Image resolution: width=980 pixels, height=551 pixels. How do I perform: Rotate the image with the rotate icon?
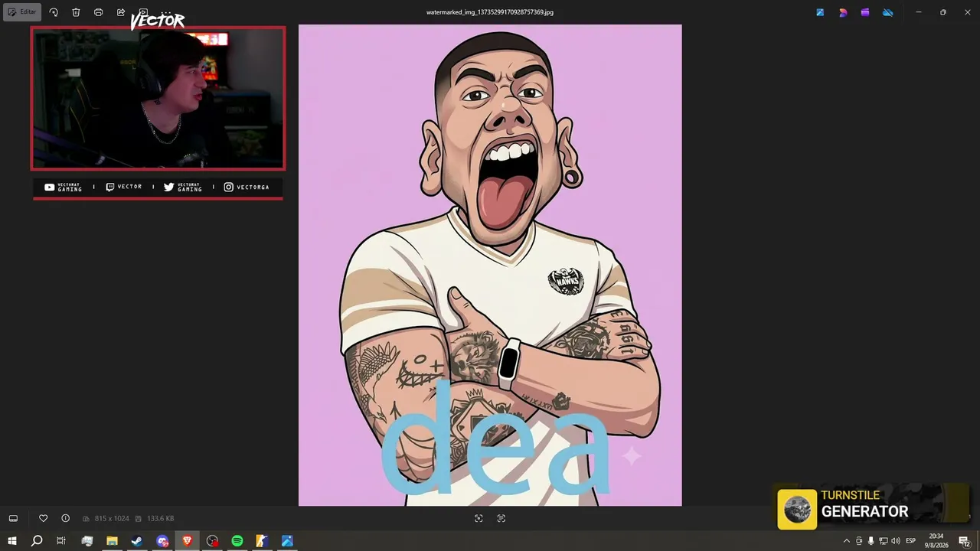54,12
